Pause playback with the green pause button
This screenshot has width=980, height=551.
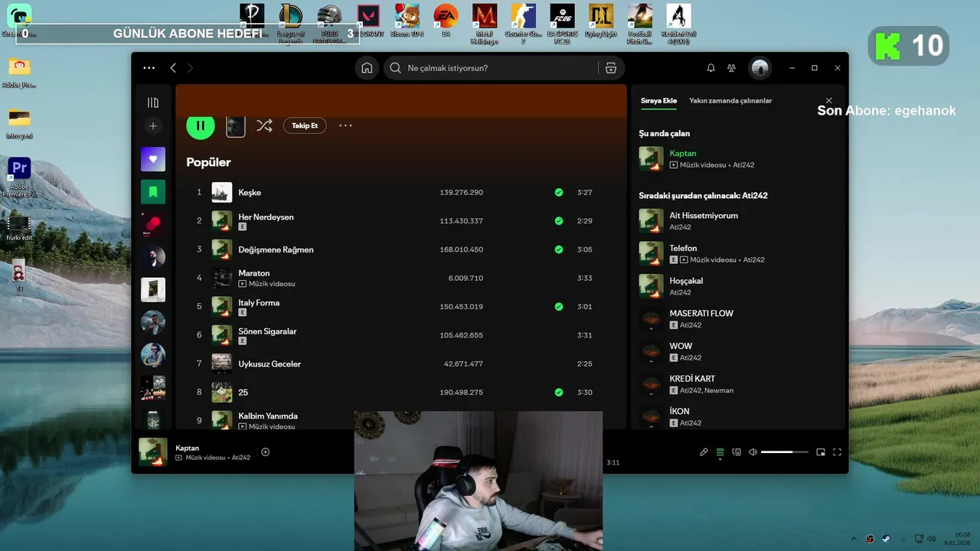(x=201, y=126)
